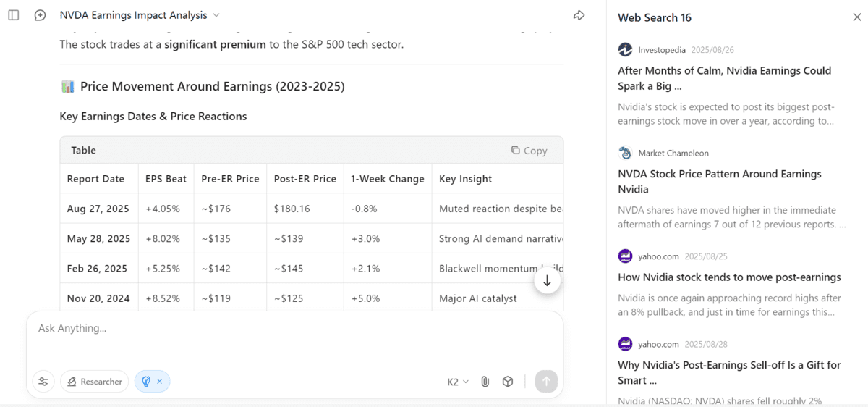The image size is (868, 407).
Task: Click the scroll-to-bottom arrow button
Action: click(547, 281)
